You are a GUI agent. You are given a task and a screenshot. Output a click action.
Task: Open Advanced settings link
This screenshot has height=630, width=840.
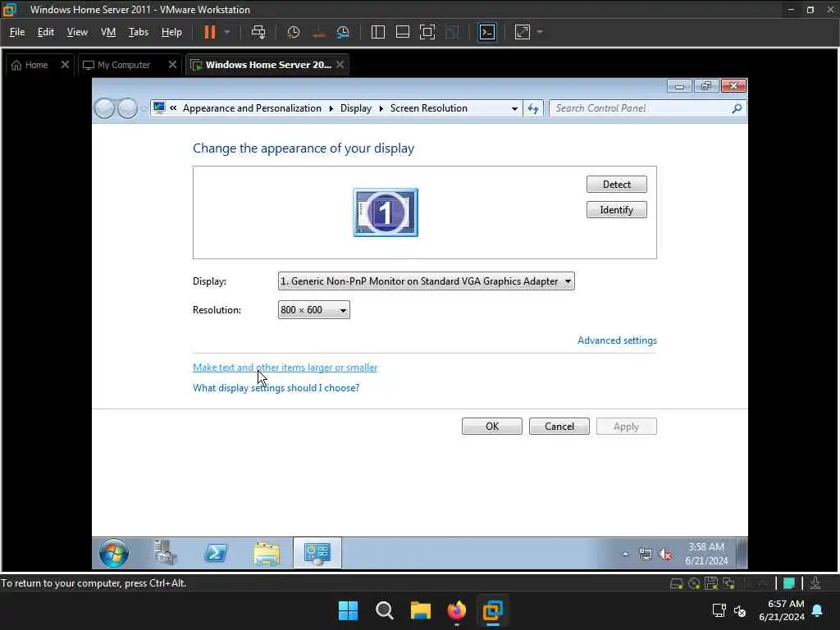(x=617, y=340)
